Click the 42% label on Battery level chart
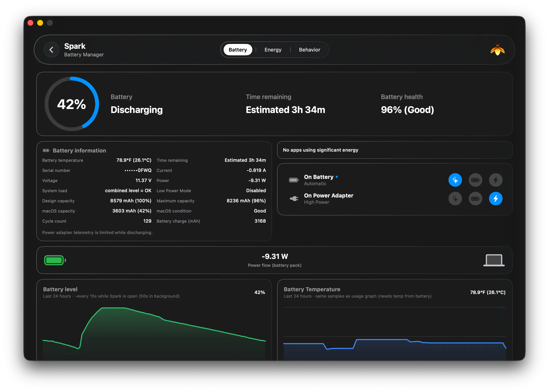Image resolution: width=549 pixels, height=392 pixels. click(x=260, y=292)
